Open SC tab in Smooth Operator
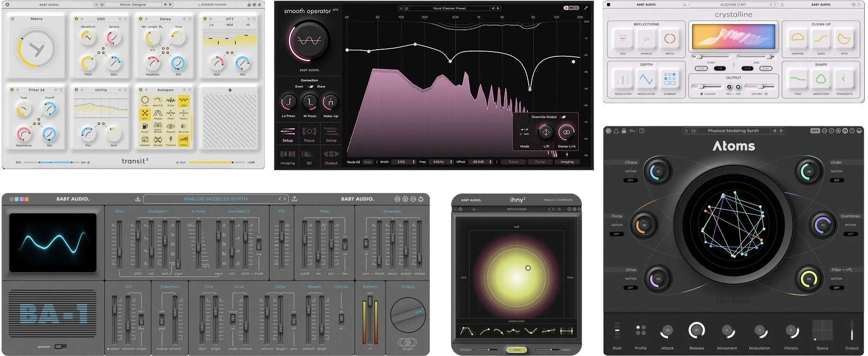This screenshot has width=868, height=356. click(309, 157)
